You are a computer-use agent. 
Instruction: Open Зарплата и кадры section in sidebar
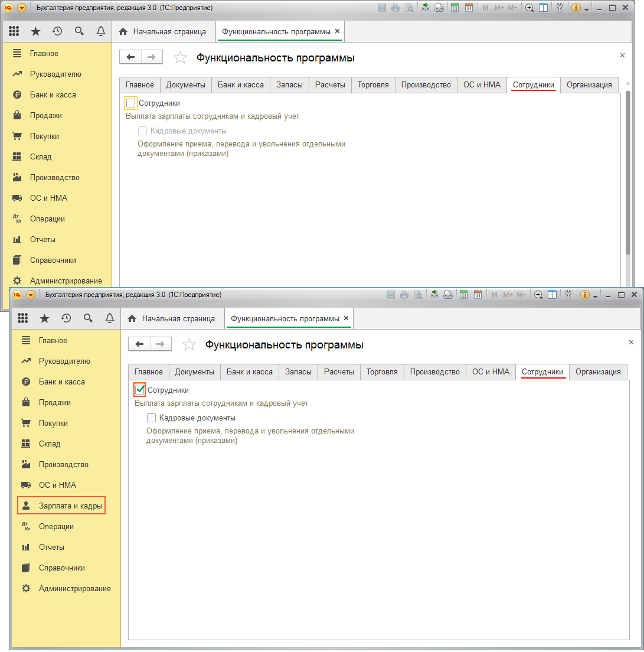pos(61,506)
